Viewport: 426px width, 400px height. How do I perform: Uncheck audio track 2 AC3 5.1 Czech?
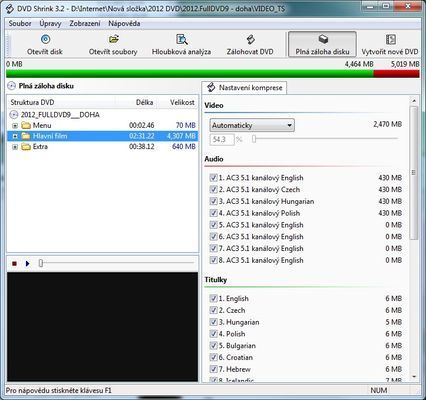click(213, 189)
